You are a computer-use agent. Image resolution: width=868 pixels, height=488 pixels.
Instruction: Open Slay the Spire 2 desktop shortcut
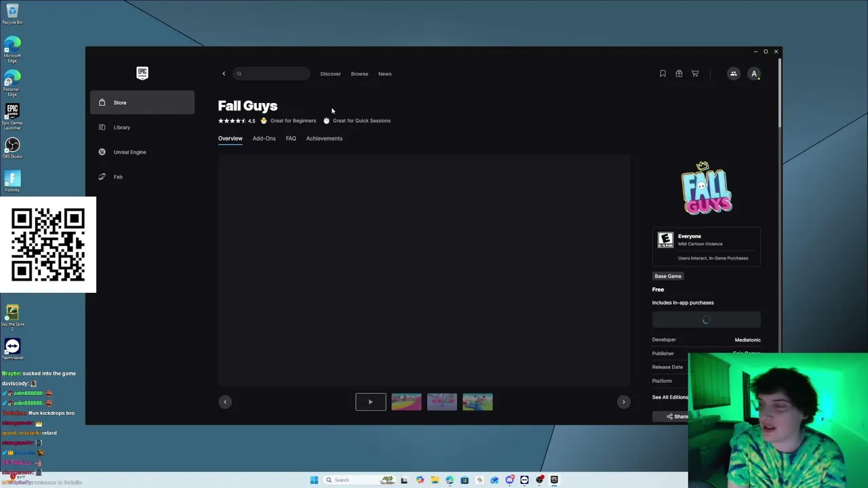[12, 318]
